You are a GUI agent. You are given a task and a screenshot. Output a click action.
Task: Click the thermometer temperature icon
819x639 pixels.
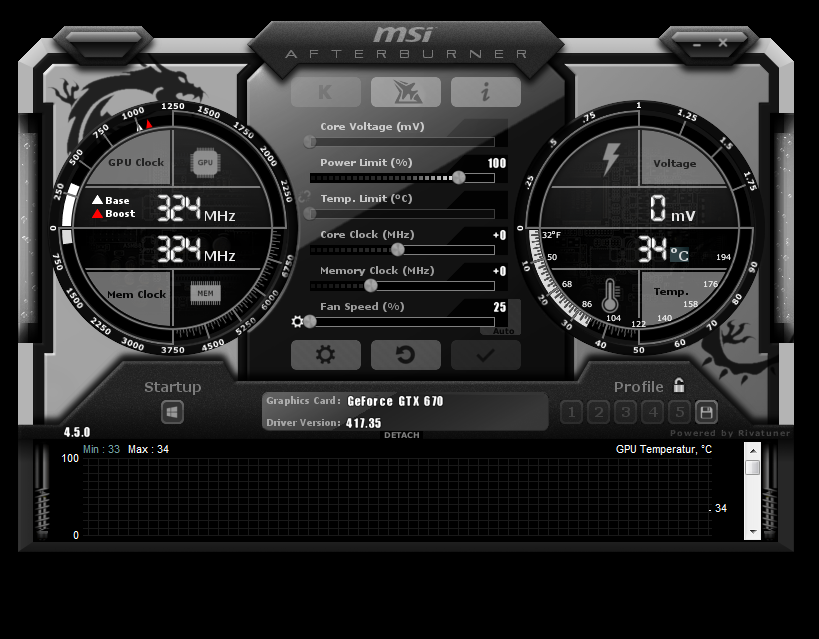click(610, 295)
